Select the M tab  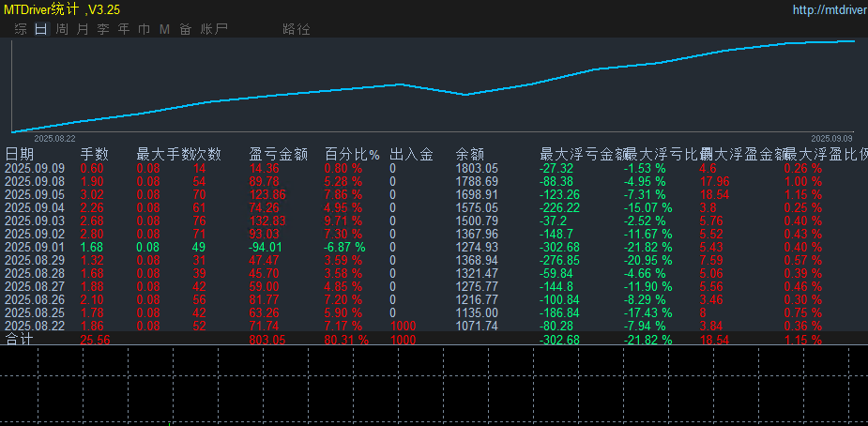pos(164,29)
